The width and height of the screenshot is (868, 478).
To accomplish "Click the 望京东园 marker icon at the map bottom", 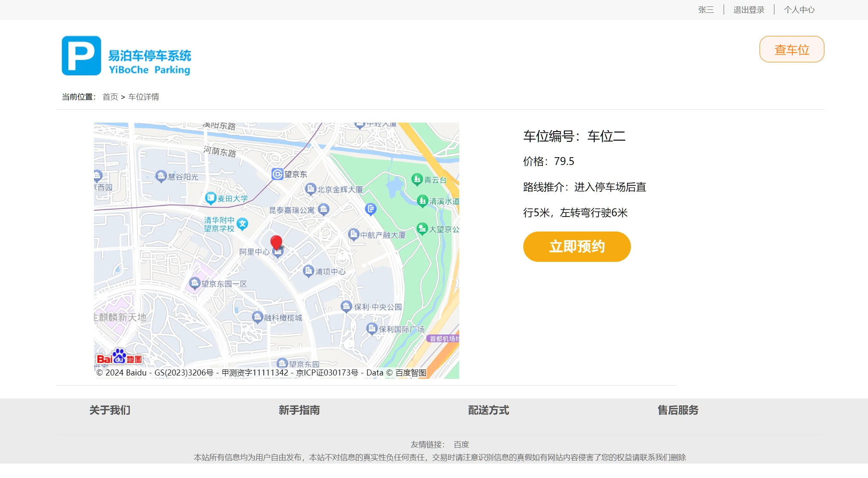I will (x=282, y=363).
